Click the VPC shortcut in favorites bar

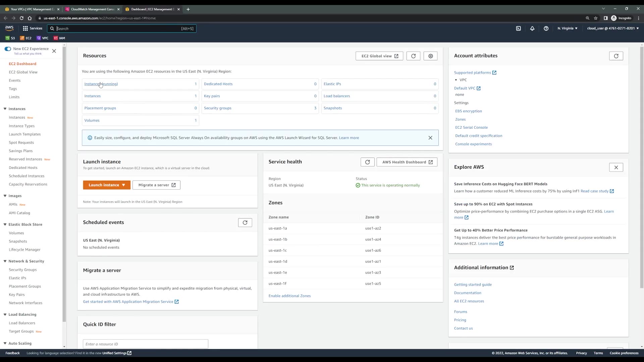(43, 38)
